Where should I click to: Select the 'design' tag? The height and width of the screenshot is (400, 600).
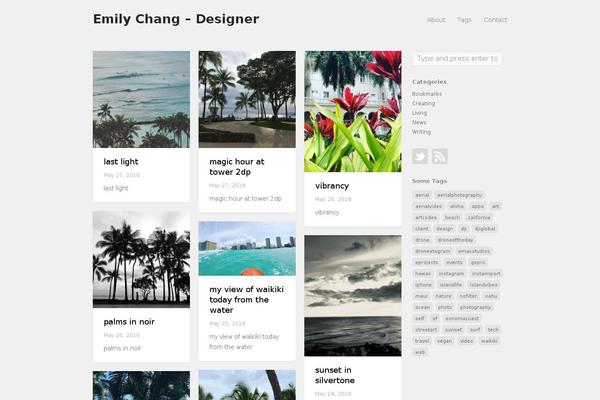click(445, 229)
